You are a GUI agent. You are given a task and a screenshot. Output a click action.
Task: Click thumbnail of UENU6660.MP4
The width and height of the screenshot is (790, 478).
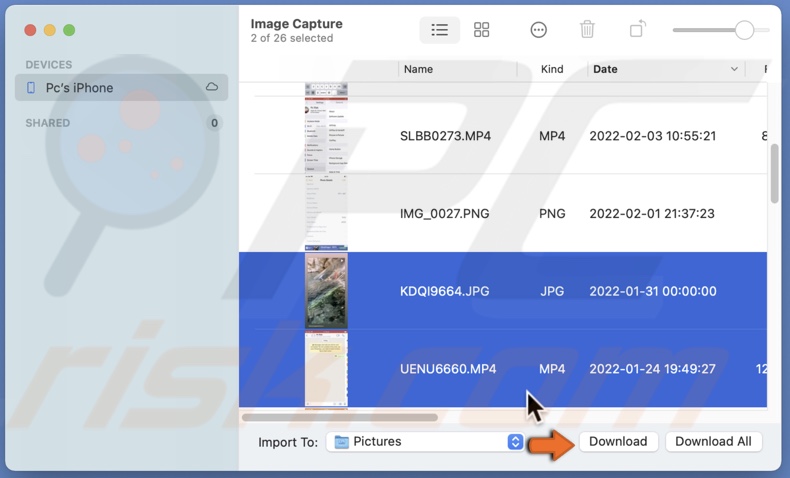tap(326, 369)
